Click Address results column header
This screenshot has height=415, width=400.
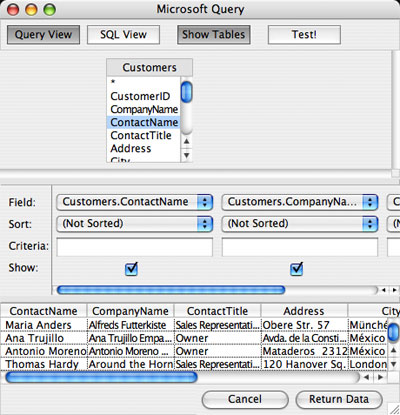click(x=304, y=311)
